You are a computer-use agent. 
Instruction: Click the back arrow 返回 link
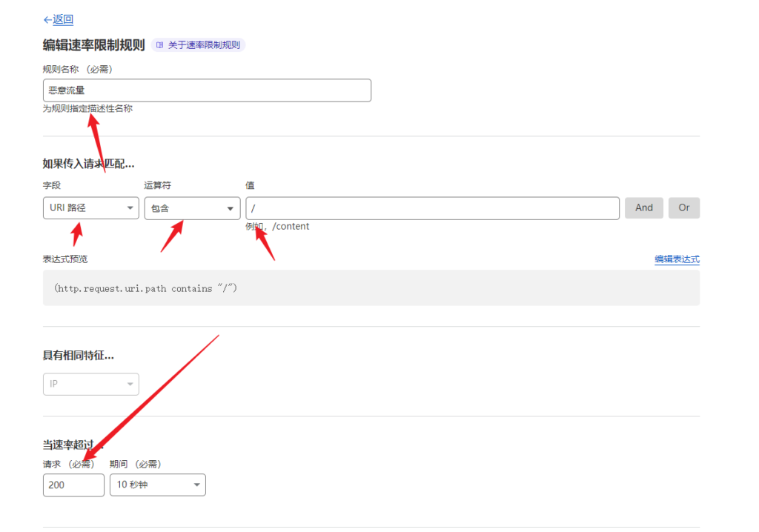(x=59, y=20)
